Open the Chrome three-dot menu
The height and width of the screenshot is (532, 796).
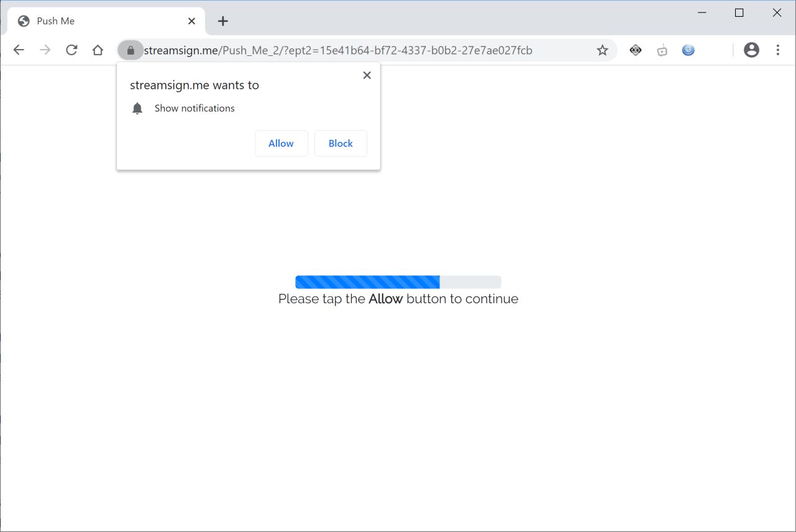778,50
